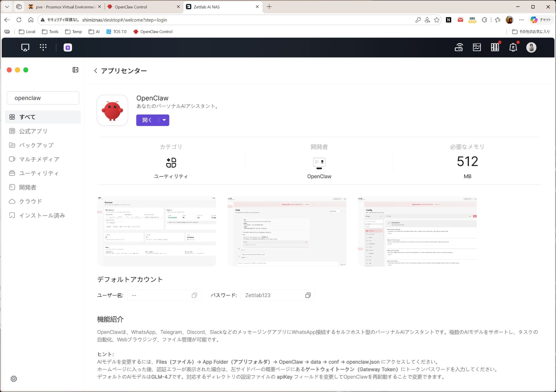Open browser settings ellipsis menu
The width and height of the screenshot is (556, 392).
click(521, 20)
